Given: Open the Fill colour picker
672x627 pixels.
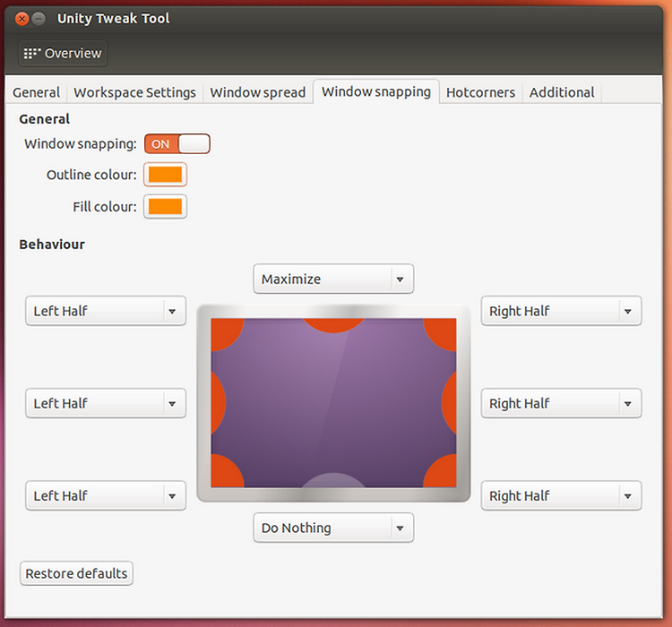Looking at the screenshot, I should click(x=165, y=207).
